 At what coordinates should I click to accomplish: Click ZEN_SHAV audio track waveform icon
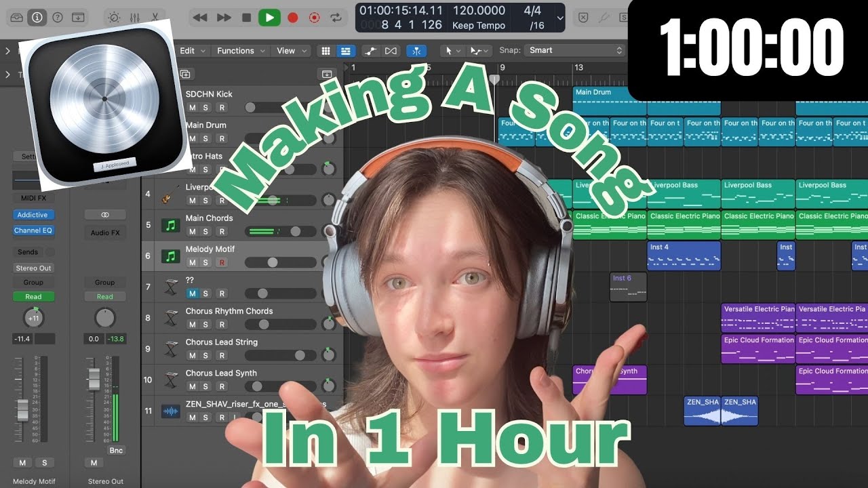coord(171,411)
